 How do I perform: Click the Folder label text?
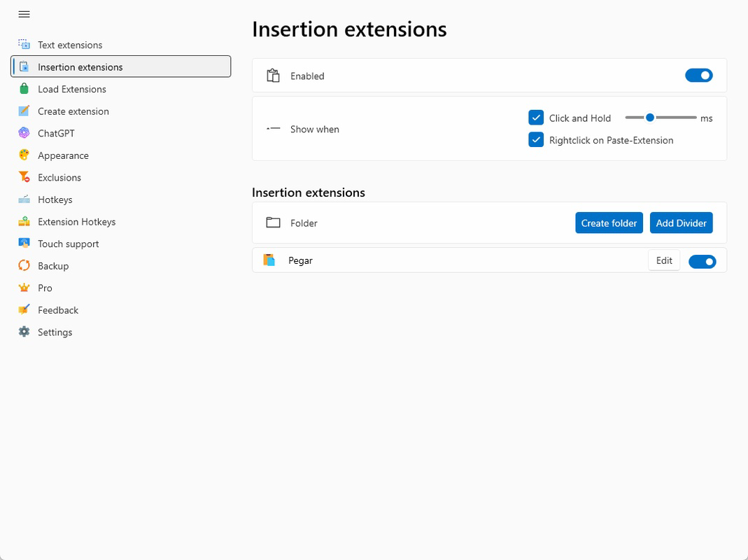pos(304,223)
